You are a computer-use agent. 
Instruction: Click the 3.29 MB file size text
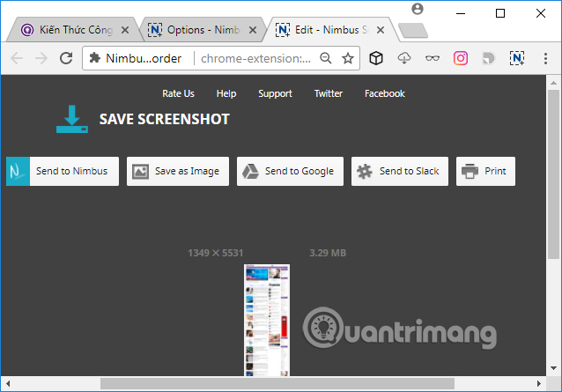coord(328,253)
